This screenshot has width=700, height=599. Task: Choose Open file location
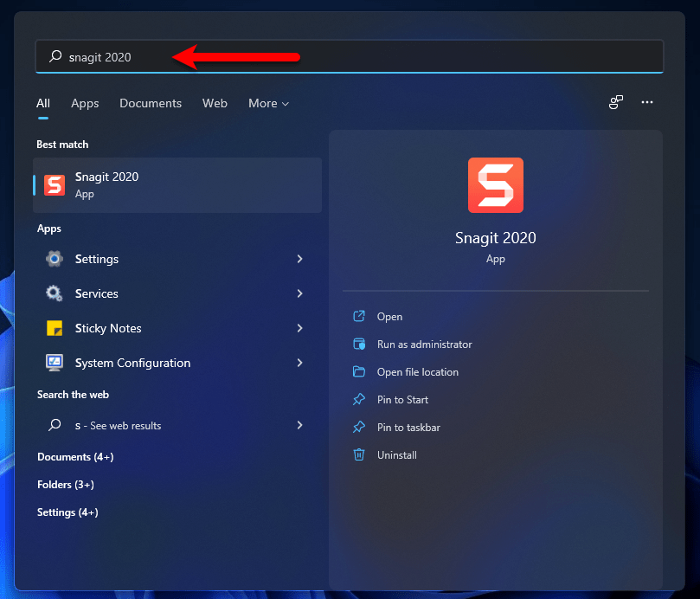[417, 371]
